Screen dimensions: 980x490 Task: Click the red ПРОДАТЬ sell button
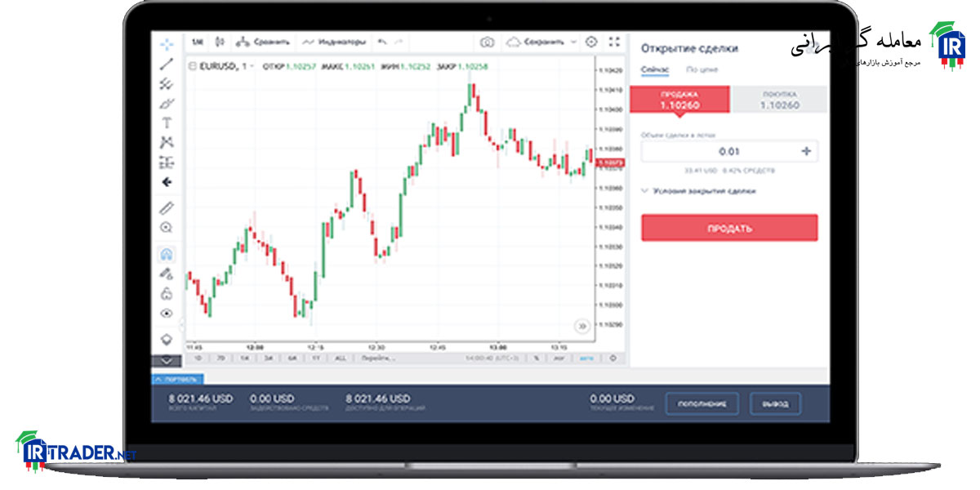(729, 228)
